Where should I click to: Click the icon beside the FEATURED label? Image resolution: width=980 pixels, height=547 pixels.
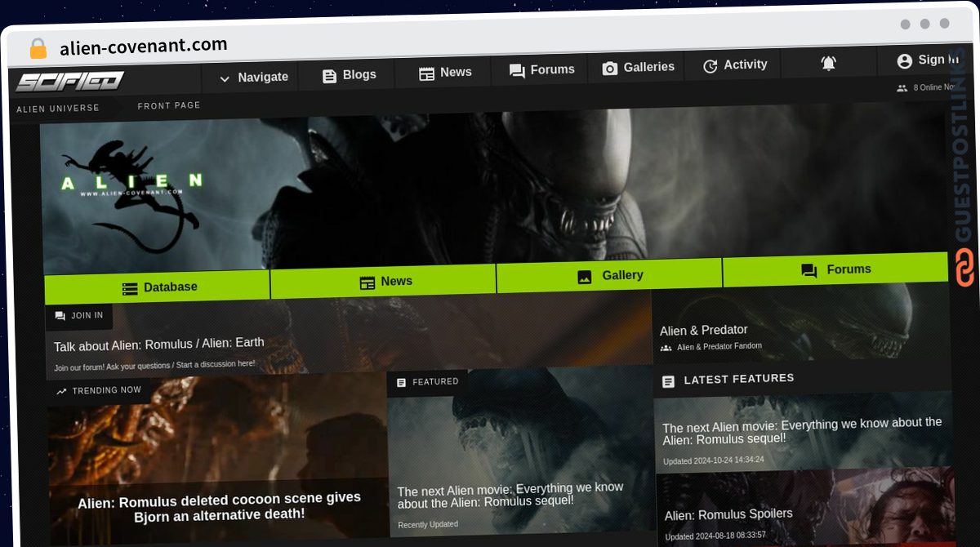point(401,382)
